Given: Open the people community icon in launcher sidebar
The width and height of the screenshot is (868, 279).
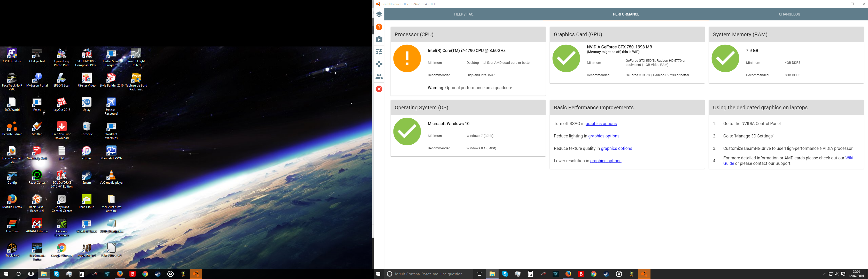Looking at the screenshot, I should click(x=379, y=76).
